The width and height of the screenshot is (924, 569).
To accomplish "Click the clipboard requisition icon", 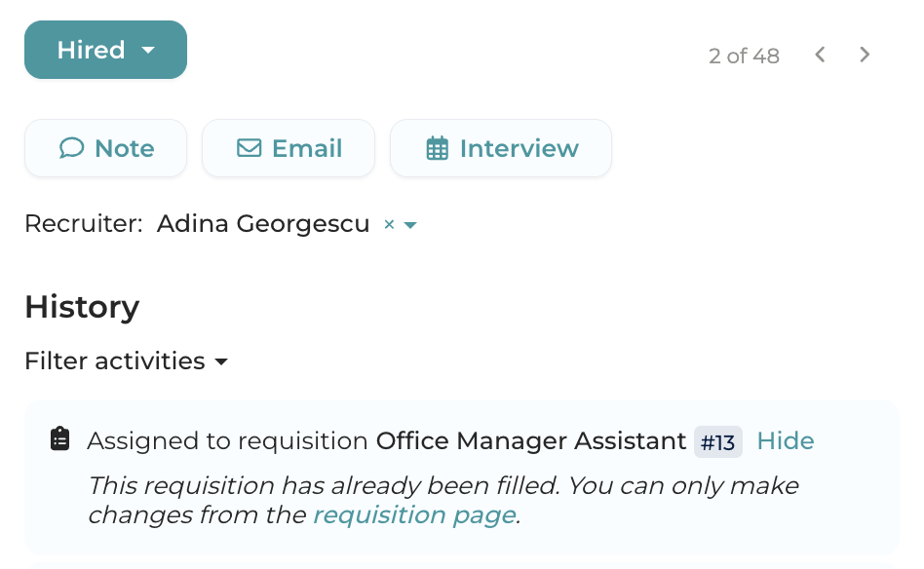I will 60,439.
